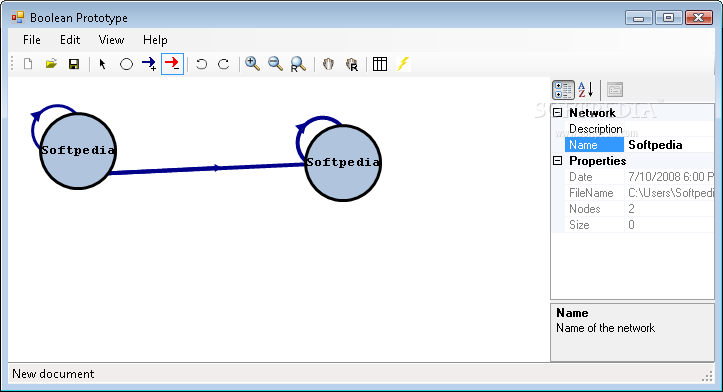Click the New document status text

pyautogui.click(x=53, y=374)
